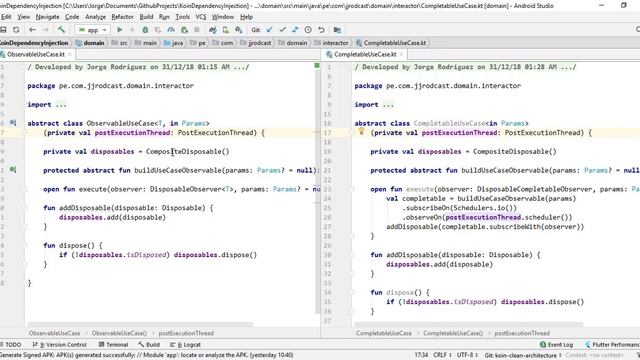
Task: Click the green inspection status indicator in left editor
Action: click(317, 65)
